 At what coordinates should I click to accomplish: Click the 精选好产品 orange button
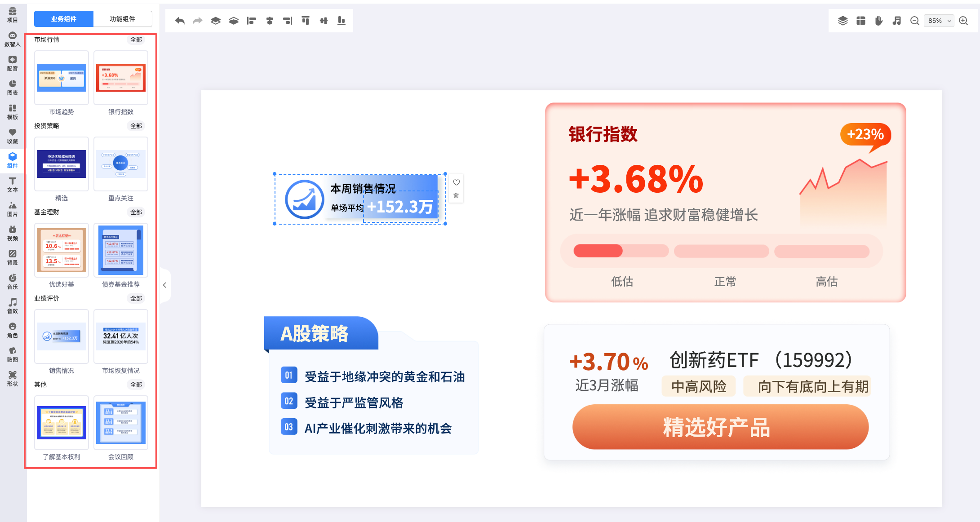[720, 427]
